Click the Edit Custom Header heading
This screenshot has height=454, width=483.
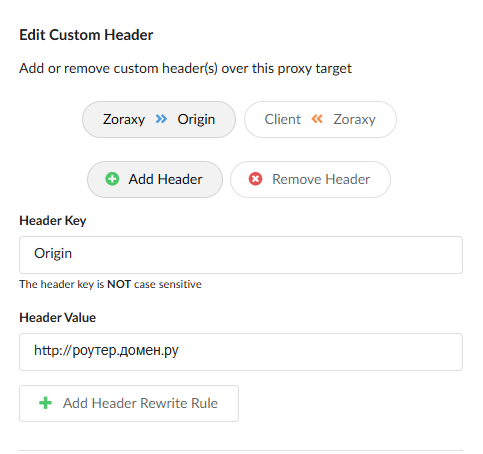86,35
